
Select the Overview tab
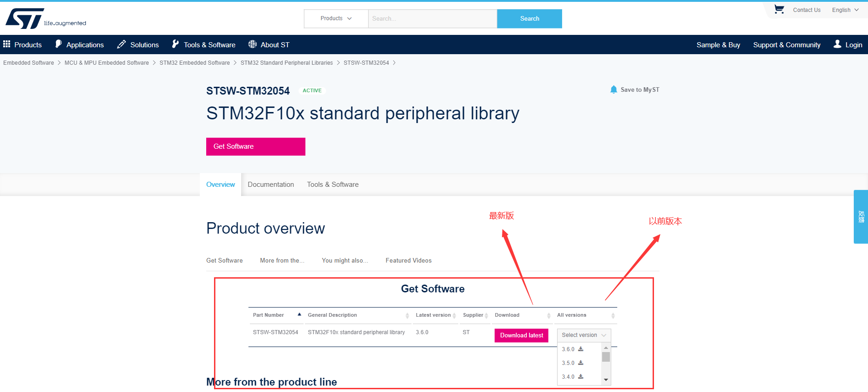[x=220, y=185]
